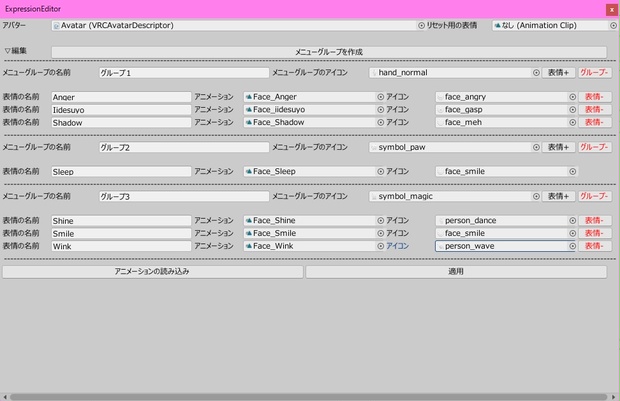
Task: Edit the Shine expression name field
Action: [x=121, y=221]
